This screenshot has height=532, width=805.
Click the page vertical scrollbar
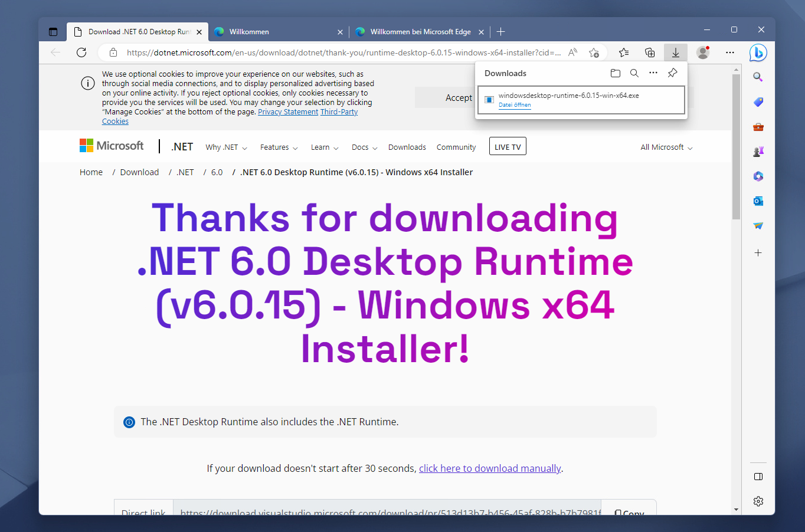(x=736, y=289)
